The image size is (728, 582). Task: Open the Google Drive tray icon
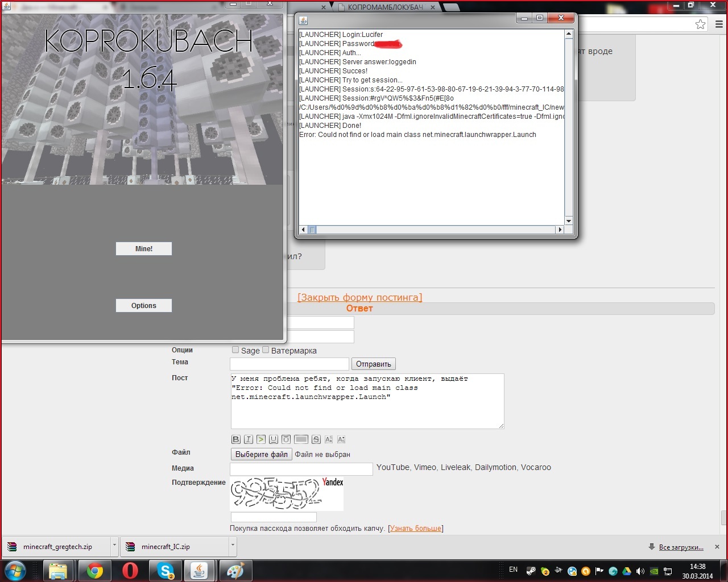coord(627,571)
